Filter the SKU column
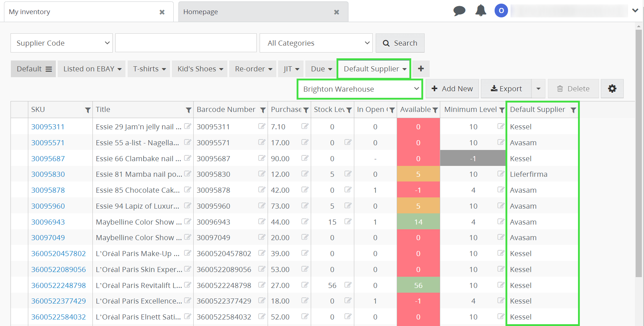This screenshot has height=326, width=644. pyautogui.click(x=88, y=110)
